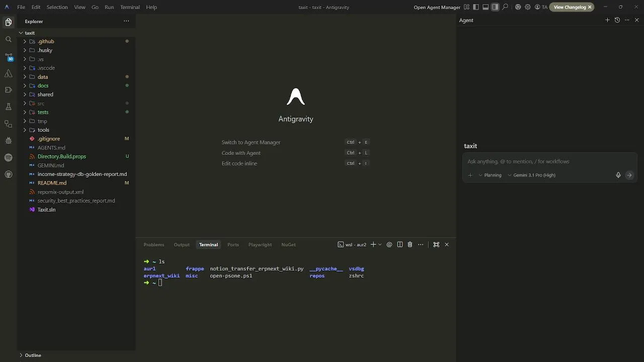
Task: Toggle bottom panel visibility in title bar
Action: [486, 7]
